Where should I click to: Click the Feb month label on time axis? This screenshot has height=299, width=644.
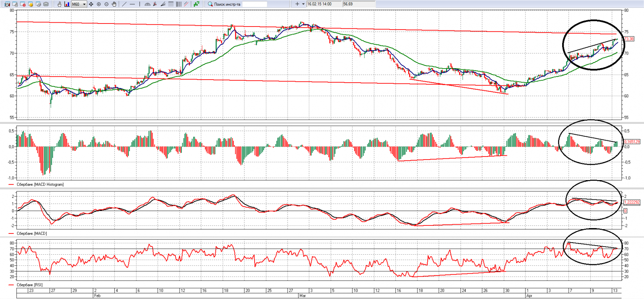click(x=97, y=296)
